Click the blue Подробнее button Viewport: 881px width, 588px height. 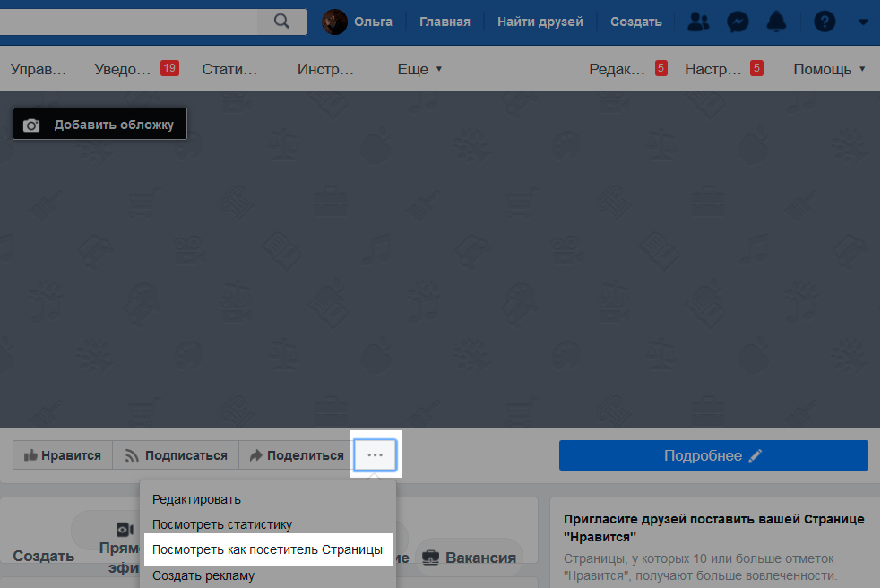pos(713,455)
